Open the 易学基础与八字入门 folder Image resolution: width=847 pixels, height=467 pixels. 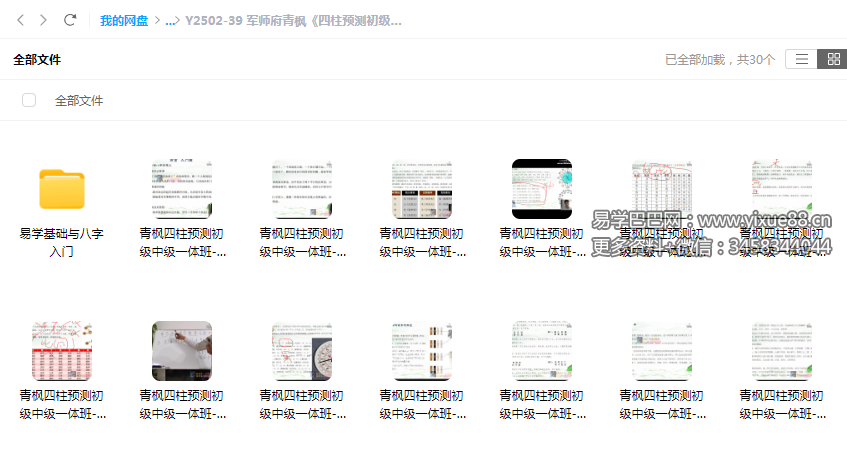pyautogui.click(x=62, y=189)
